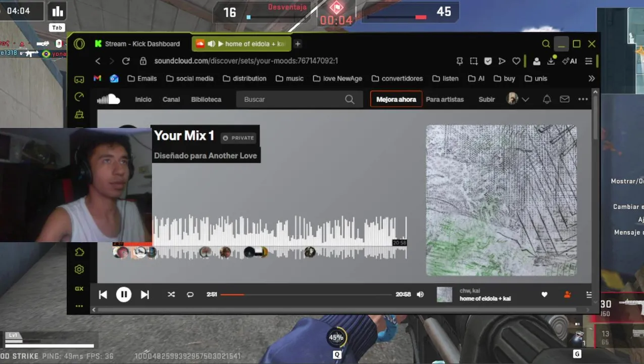Pause the playing track
The height and width of the screenshot is (364, 644).
click(124, 294)
